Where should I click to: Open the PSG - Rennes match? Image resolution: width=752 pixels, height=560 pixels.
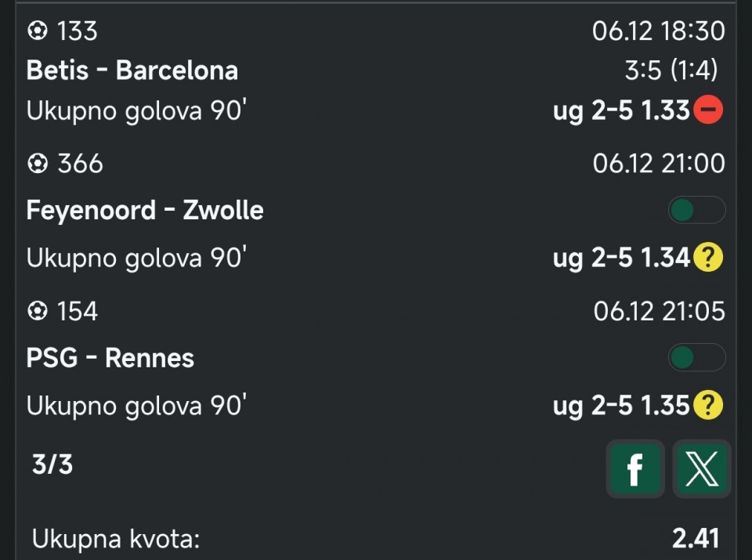tap(110, 358)
